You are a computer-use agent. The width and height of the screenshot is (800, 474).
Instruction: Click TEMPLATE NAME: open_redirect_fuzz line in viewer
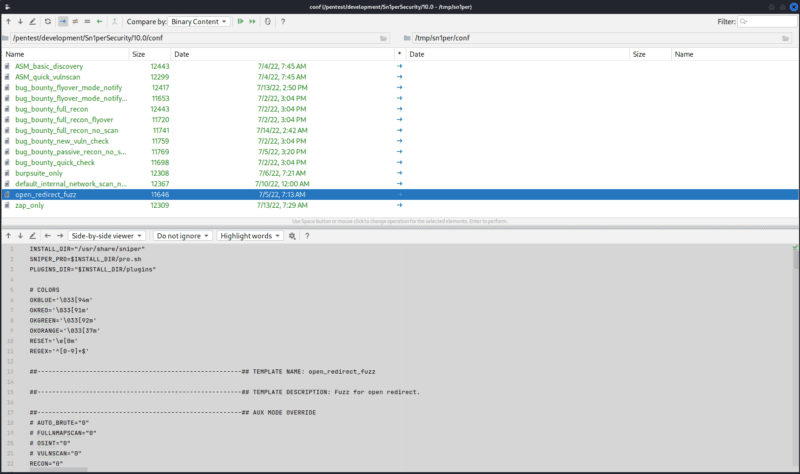point(203,372)
